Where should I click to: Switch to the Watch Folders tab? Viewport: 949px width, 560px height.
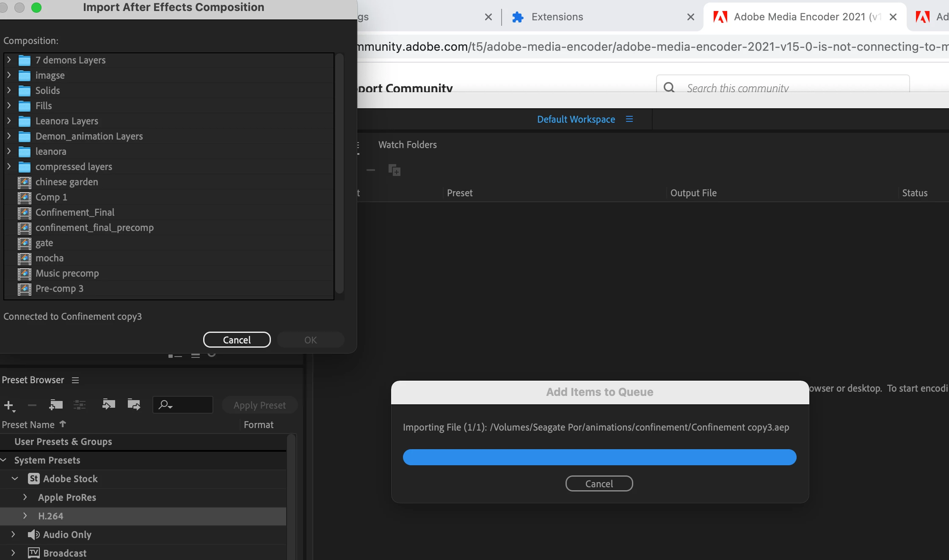coord(407,145)
